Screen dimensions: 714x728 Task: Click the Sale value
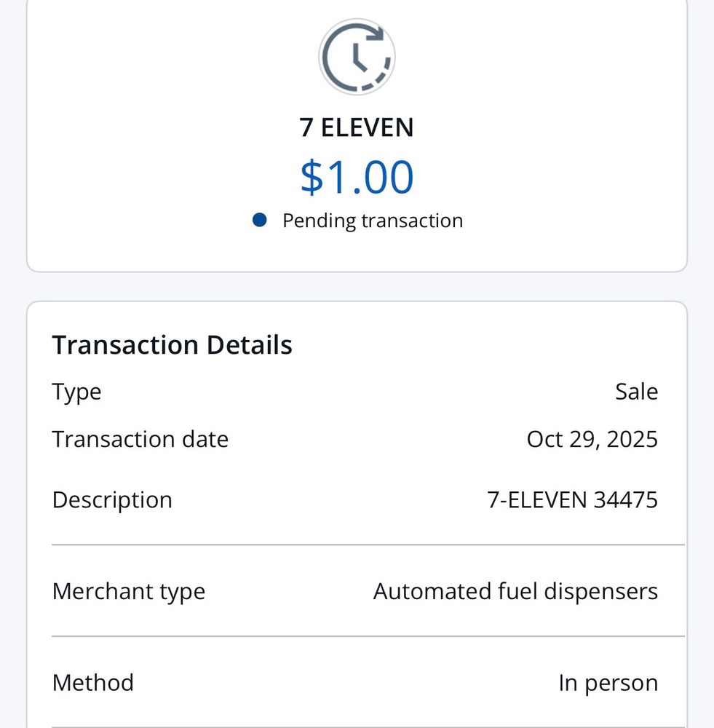[636, 392]
